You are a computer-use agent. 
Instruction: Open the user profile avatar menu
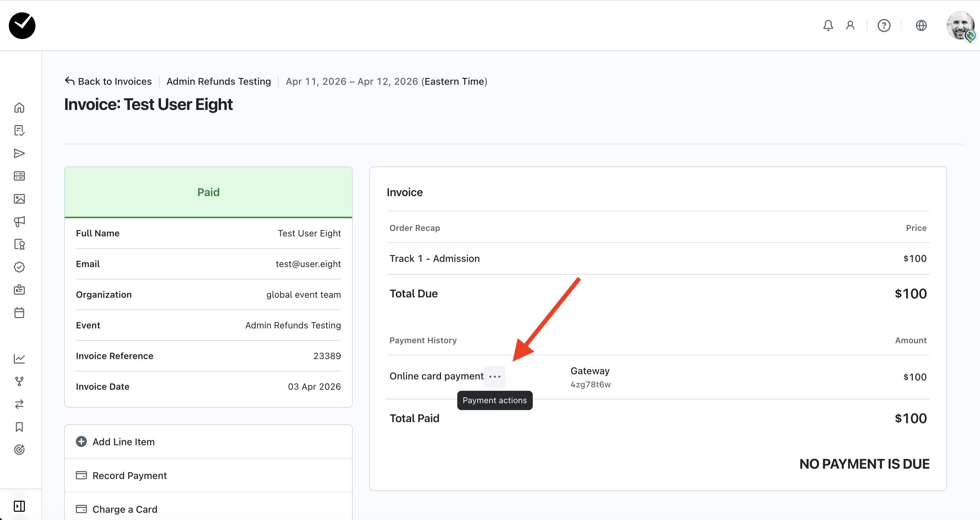[x=960, y=26]
